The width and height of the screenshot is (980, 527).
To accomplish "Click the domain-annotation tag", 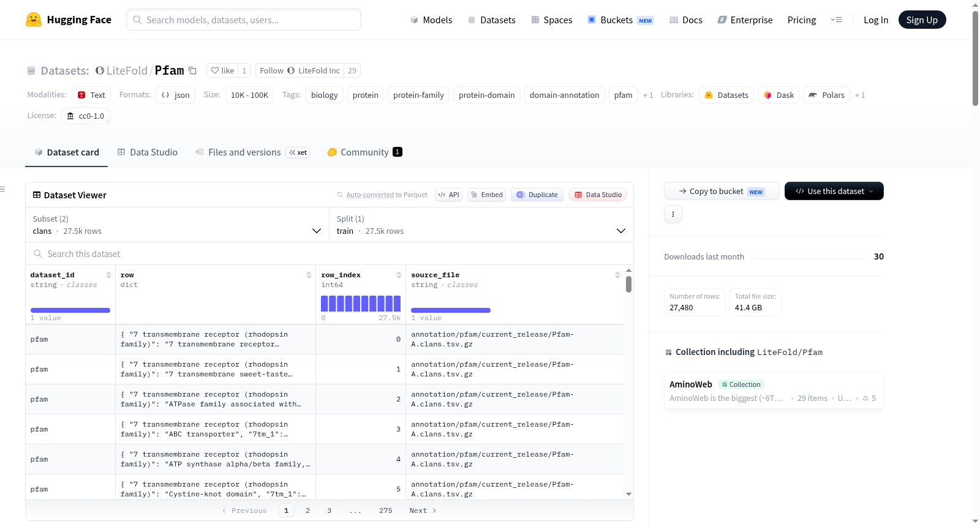I will click(x=565, y=95).
